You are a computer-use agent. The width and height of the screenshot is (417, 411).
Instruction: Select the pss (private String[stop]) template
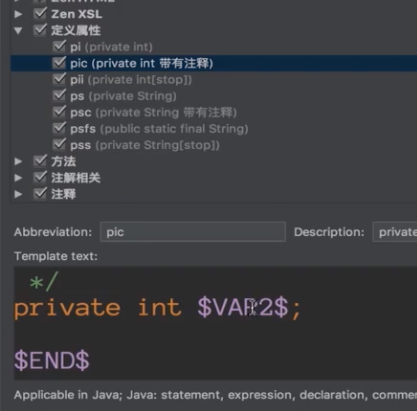(145, 145)
